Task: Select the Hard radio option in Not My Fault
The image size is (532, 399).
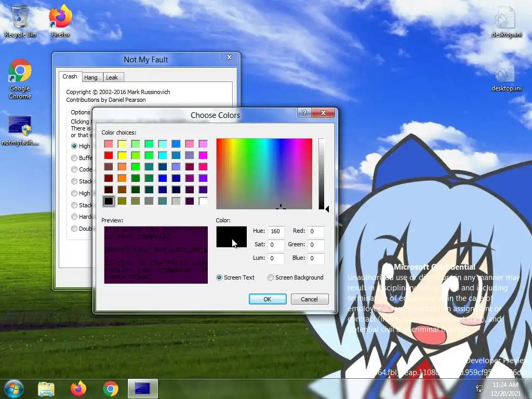Action: 74,217
